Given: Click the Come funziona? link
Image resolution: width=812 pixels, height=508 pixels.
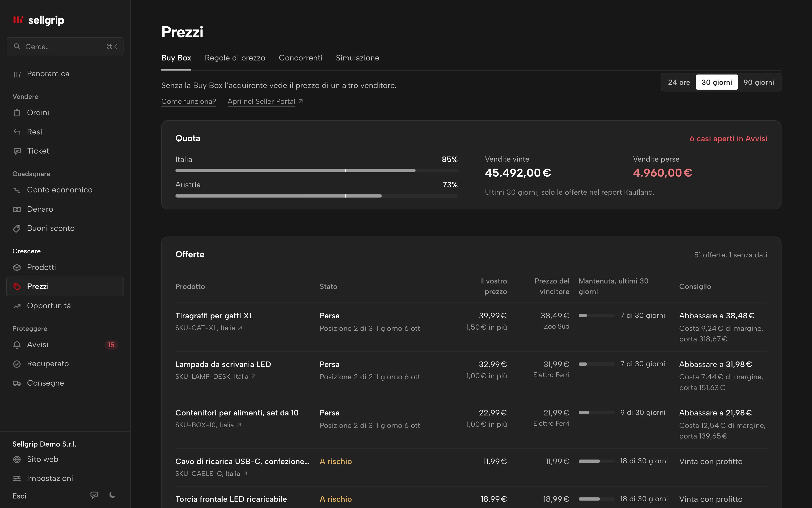Looking at the screenshot, I should pos(188,101).
